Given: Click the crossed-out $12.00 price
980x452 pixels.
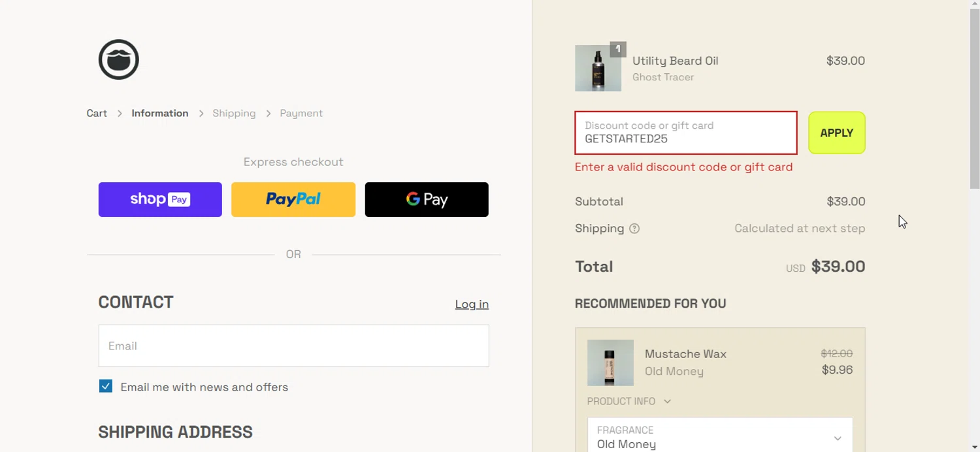Looking at the screenshot, I should coord(837,353).
